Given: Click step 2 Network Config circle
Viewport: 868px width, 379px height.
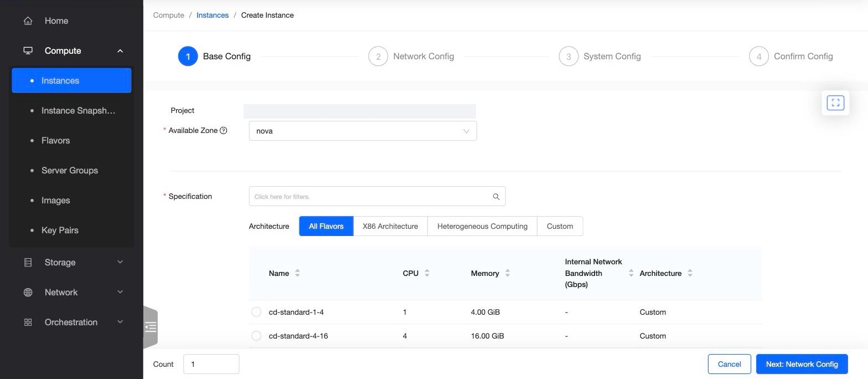Looking at the screenshot, I should [378, 57].
